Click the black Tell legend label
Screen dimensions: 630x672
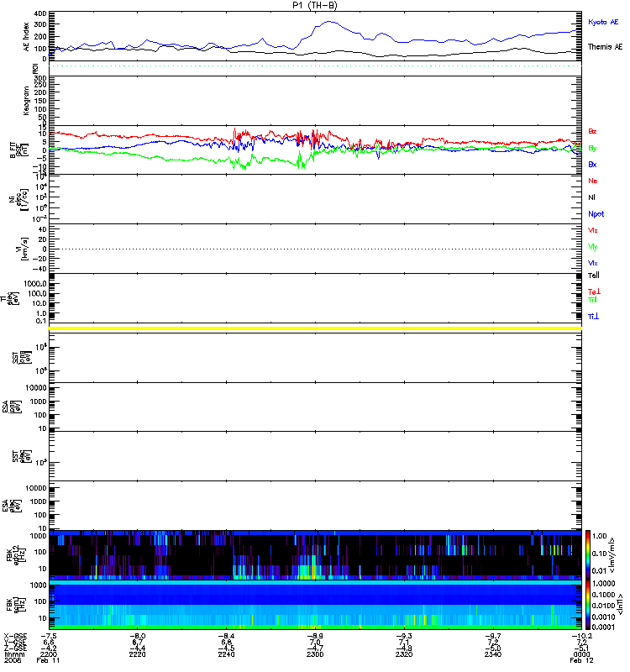(x=593, y=276)
